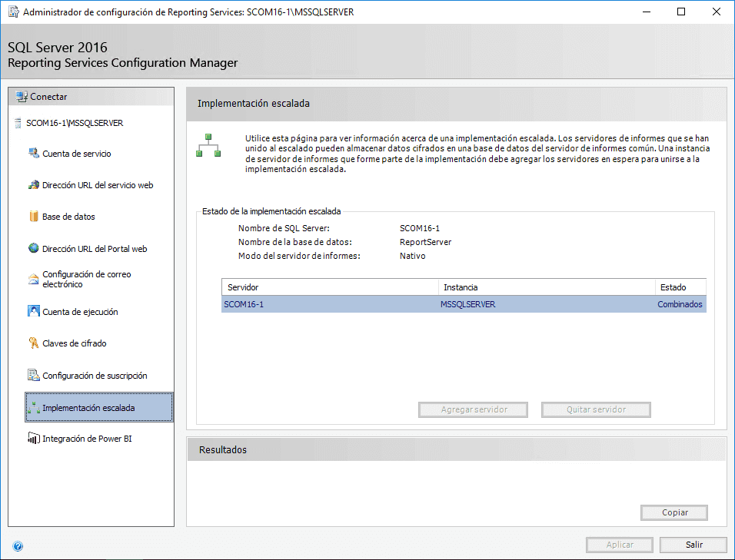Viewport: 735px width, 560px height.
Task: Click the Conectar computer icon
Action: (x=22, y=97)
